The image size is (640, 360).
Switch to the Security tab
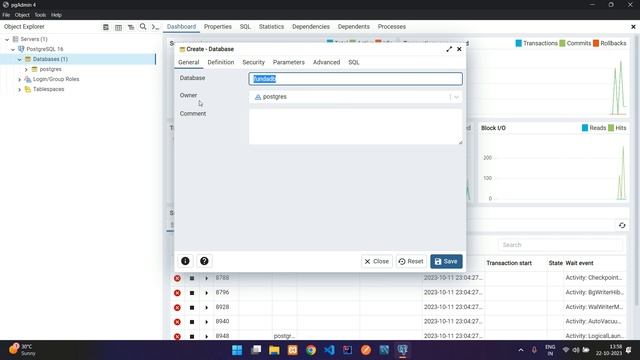point(253,62)
